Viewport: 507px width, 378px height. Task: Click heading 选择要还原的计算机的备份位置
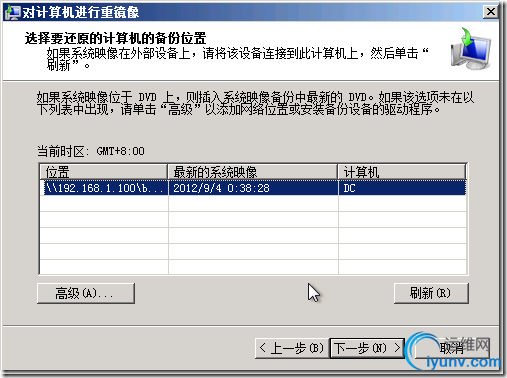click(x=115, y=38)
